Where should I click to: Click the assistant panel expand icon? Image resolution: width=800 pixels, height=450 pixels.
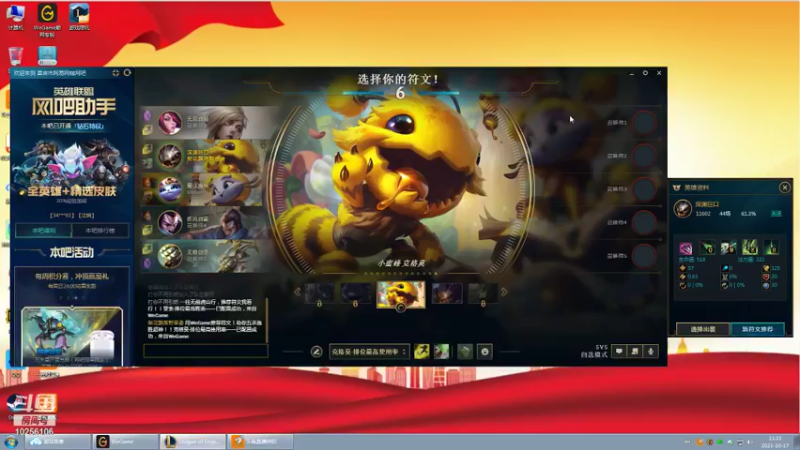point(115,73)
